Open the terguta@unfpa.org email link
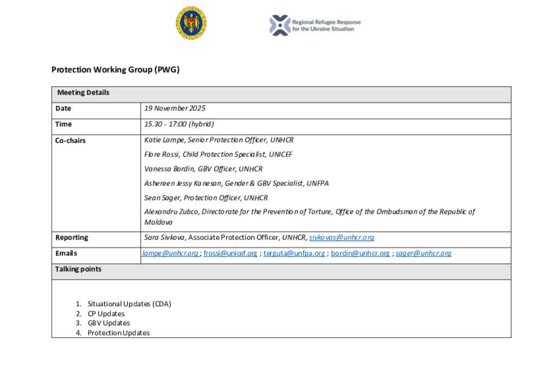 pyautogui.click(x=294, y=253)
